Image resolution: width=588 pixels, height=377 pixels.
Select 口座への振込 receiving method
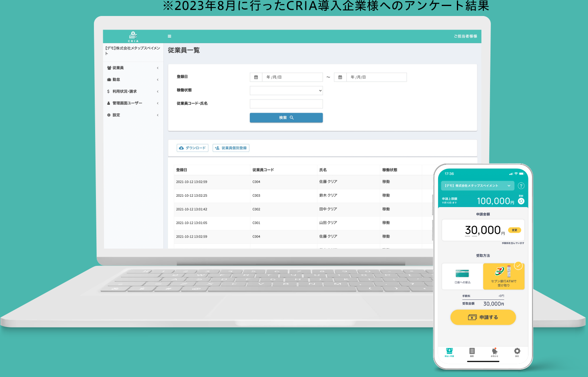tap(462, 276)
